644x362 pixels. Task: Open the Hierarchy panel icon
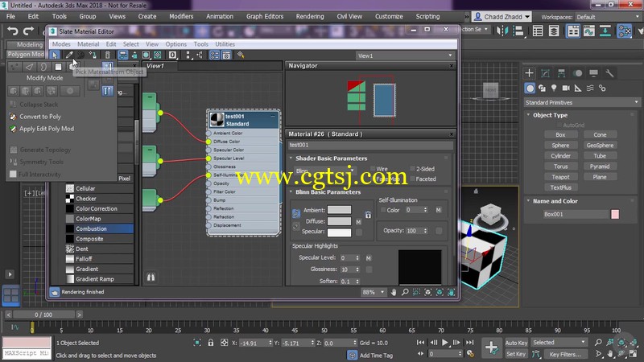click(561, 73)
